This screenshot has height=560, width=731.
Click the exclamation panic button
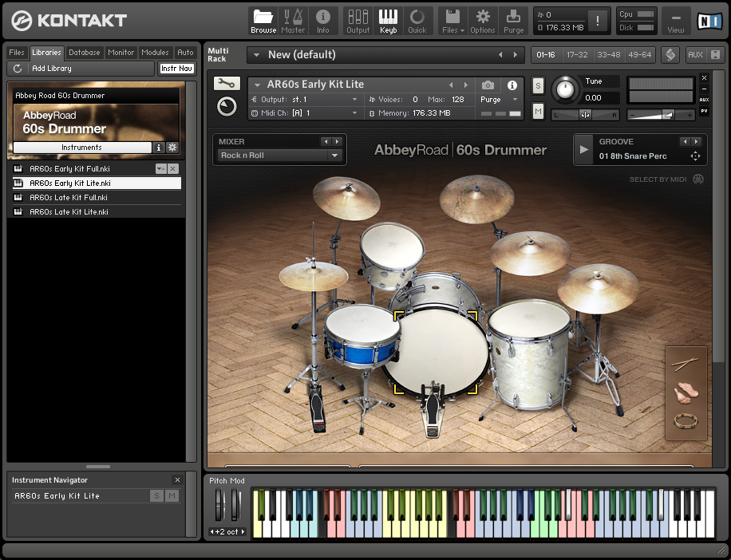(x=598, y=21)
